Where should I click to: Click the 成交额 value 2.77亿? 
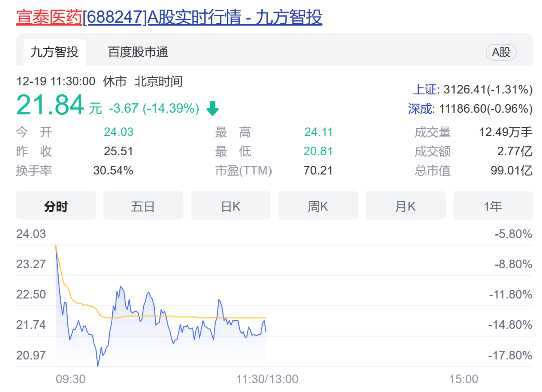pyautogui.click(x=515, y=151)
